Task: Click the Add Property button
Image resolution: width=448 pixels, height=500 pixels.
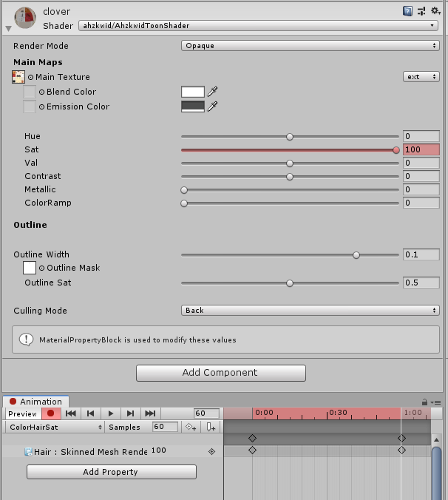Action: pyautogui.click(x=111, y=472)
